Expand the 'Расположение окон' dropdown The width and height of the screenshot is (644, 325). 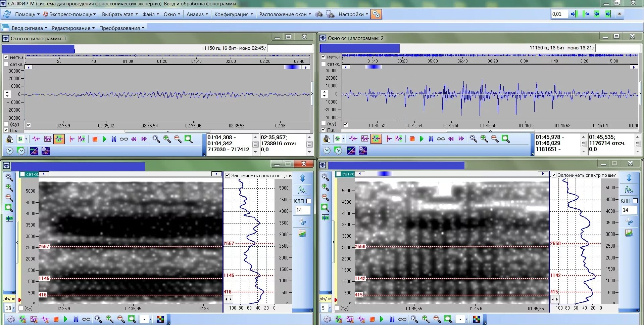point(285,14)
